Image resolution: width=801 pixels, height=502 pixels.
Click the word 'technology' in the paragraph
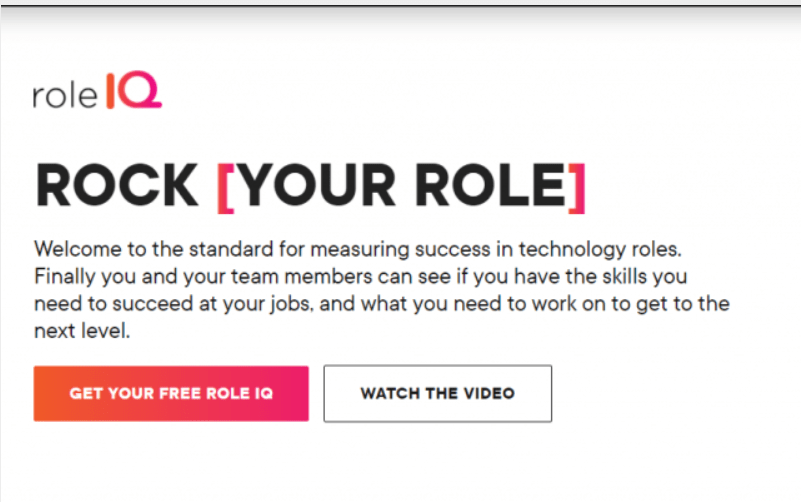pos(572,250)
